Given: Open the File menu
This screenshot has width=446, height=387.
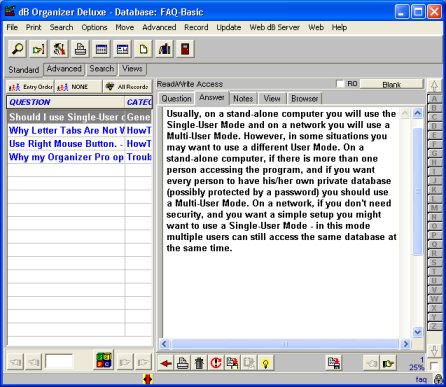Looking at the screenshot, I should [x=12, y=27].
